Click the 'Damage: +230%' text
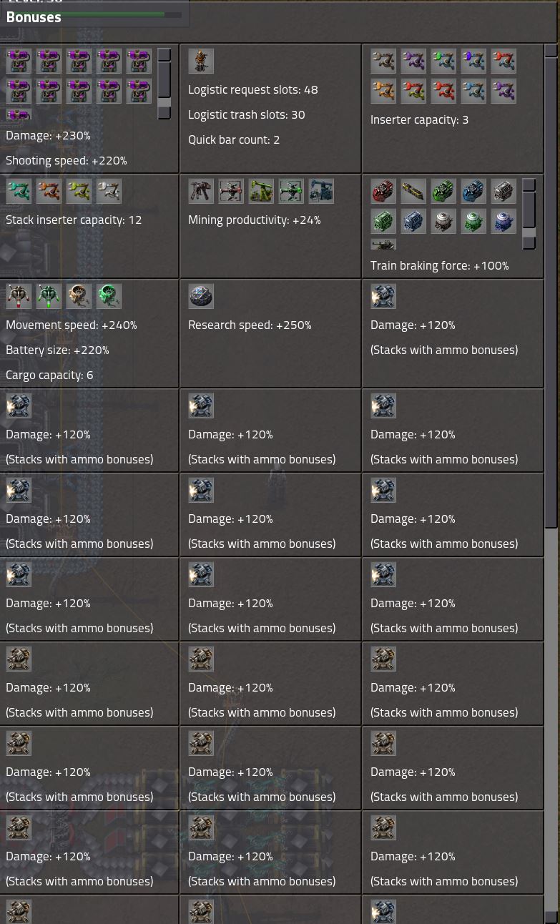 tap(48, 135)
